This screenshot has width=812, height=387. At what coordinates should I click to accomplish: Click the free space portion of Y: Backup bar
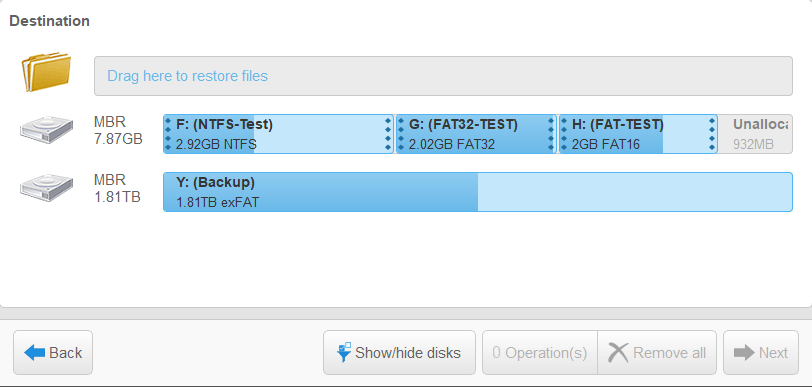pyautogui.click(x=634, y=192)
